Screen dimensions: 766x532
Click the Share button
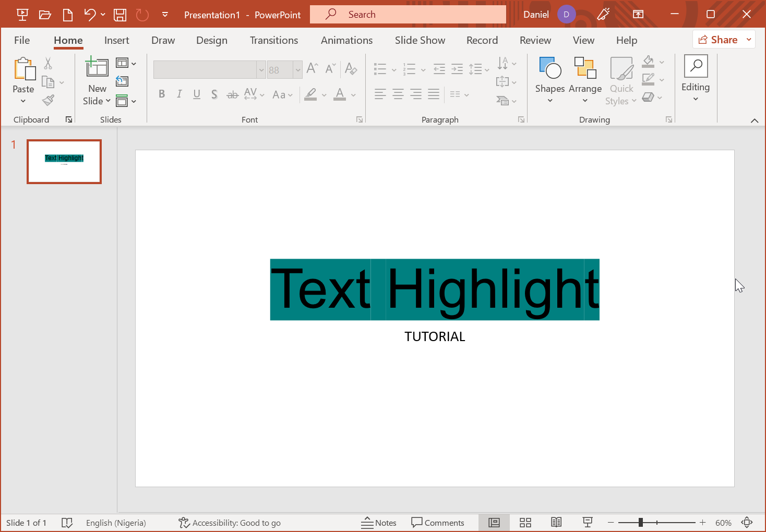(x=723, y=39)
